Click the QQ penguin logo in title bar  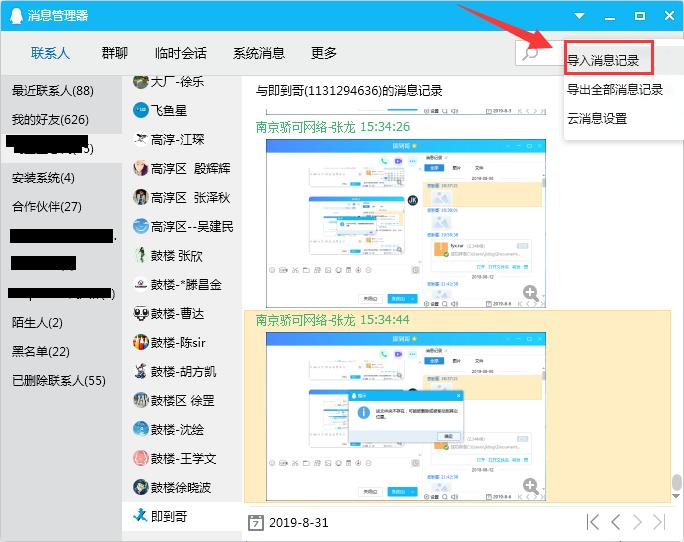[x=16, y=16]
